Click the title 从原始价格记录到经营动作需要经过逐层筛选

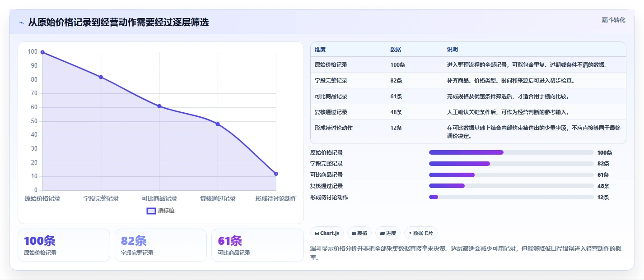click(118, 23)
